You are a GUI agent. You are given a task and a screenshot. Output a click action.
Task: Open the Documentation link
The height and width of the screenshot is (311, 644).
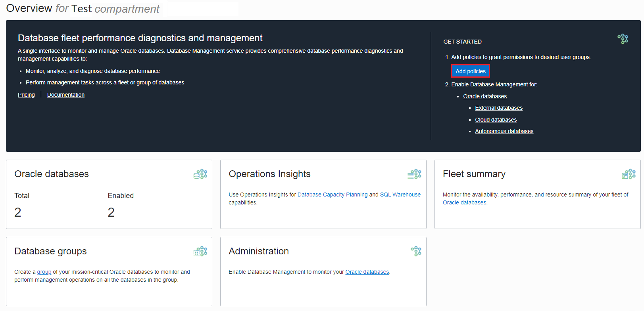(66, 95)
